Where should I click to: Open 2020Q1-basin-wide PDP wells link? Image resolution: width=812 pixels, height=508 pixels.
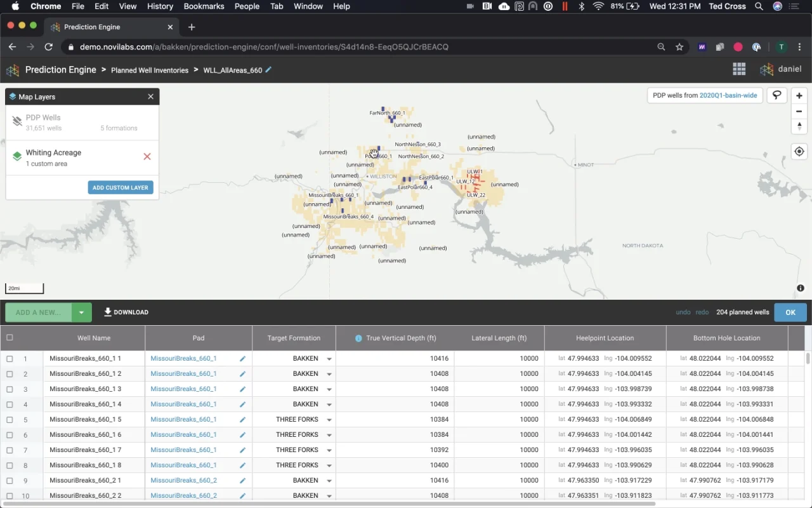pyautogui.click(x=728, y=95)
